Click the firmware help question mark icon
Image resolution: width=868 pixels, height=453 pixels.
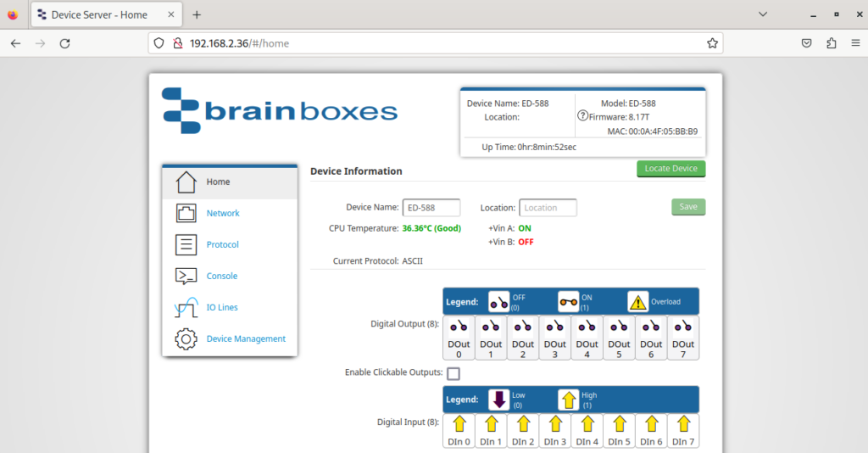pos(582,115)
